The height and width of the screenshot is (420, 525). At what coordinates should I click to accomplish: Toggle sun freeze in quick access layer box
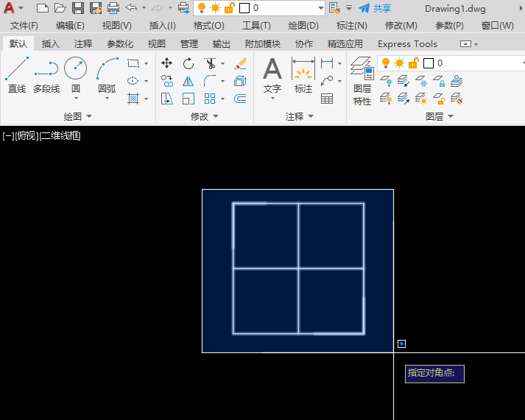coord(215,8)
